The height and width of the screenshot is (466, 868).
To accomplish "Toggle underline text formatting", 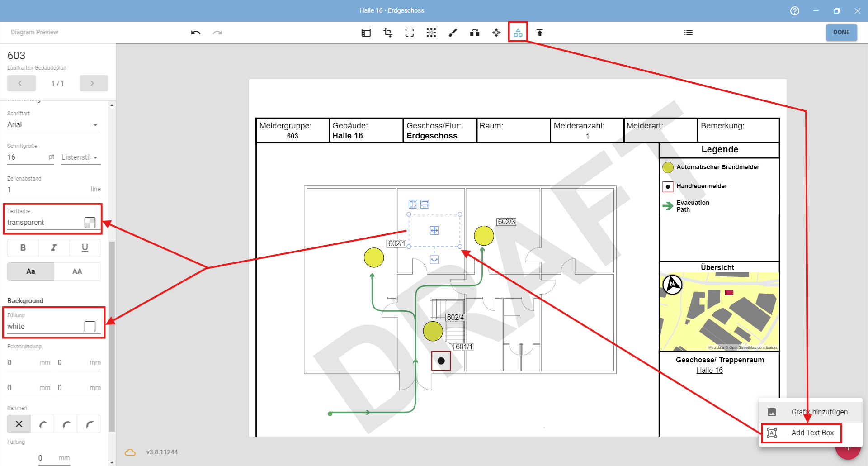I will pos(85,248).
